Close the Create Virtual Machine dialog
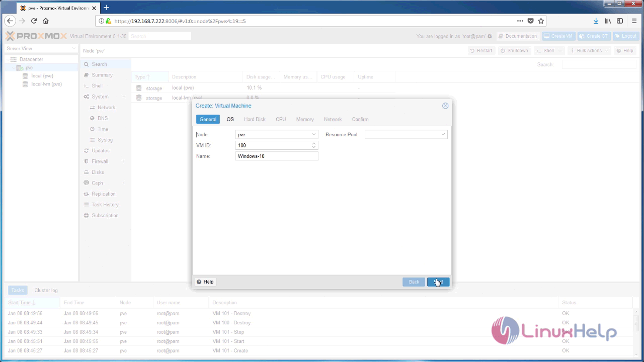The width and height of the screenshot is (644, 362). pos(445,106)
